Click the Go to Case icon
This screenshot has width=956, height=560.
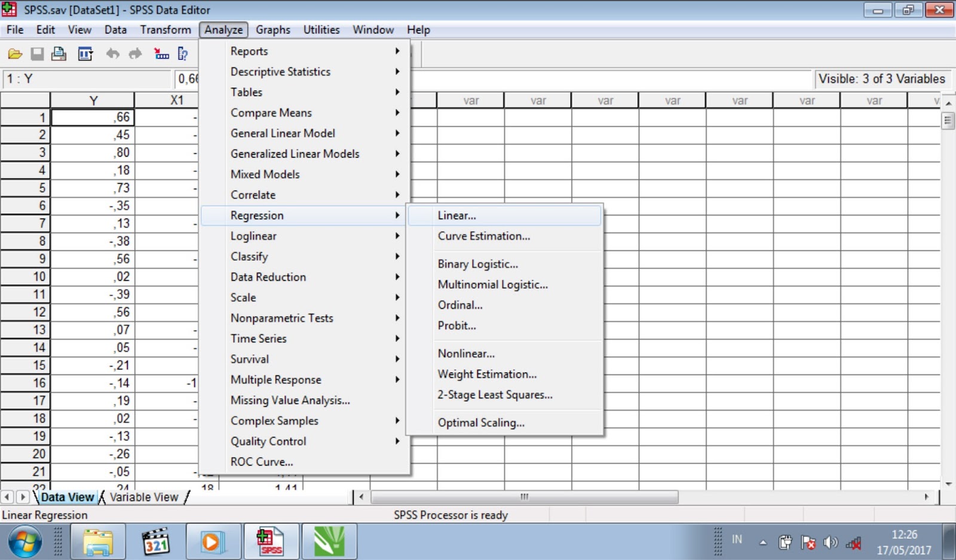(161, 54)
